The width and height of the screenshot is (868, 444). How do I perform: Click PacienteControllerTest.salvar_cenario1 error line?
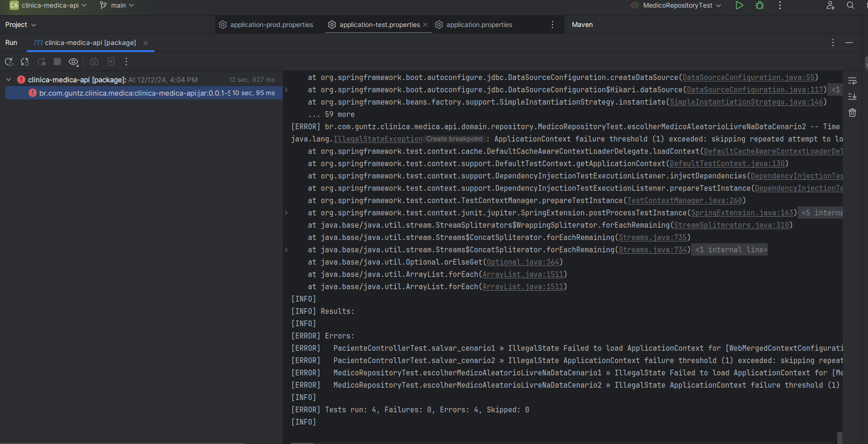pos(567,348)
